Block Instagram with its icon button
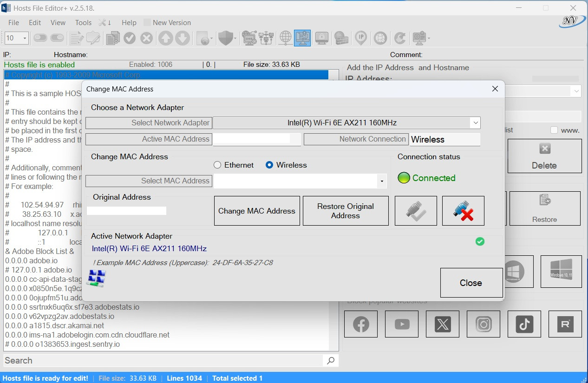This screenshot has height=383, width=588. click(483, 324)
